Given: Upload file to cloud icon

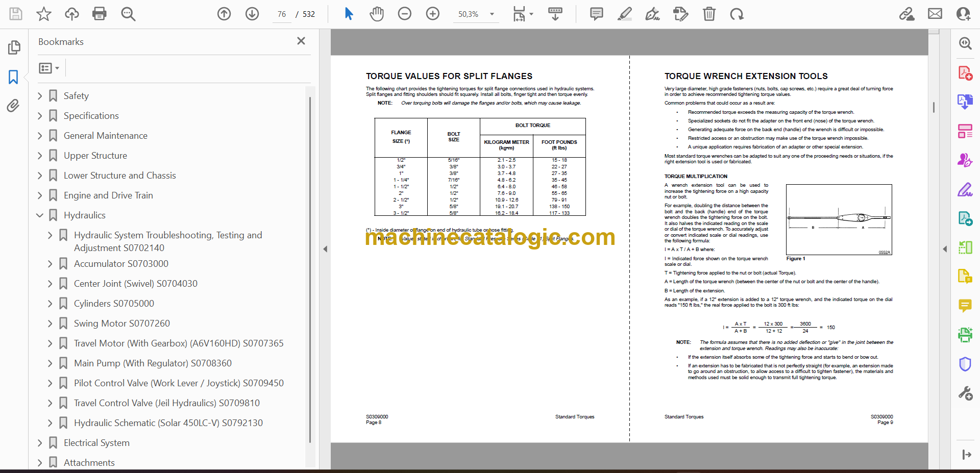Looking at the screenshot, I should coord(71,14).
